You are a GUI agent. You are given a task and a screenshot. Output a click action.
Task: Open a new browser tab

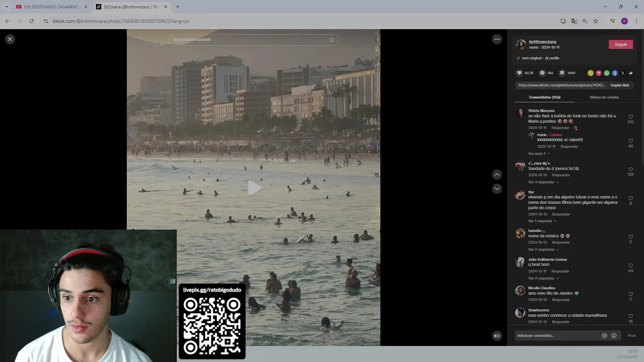(x=178, y=7)
